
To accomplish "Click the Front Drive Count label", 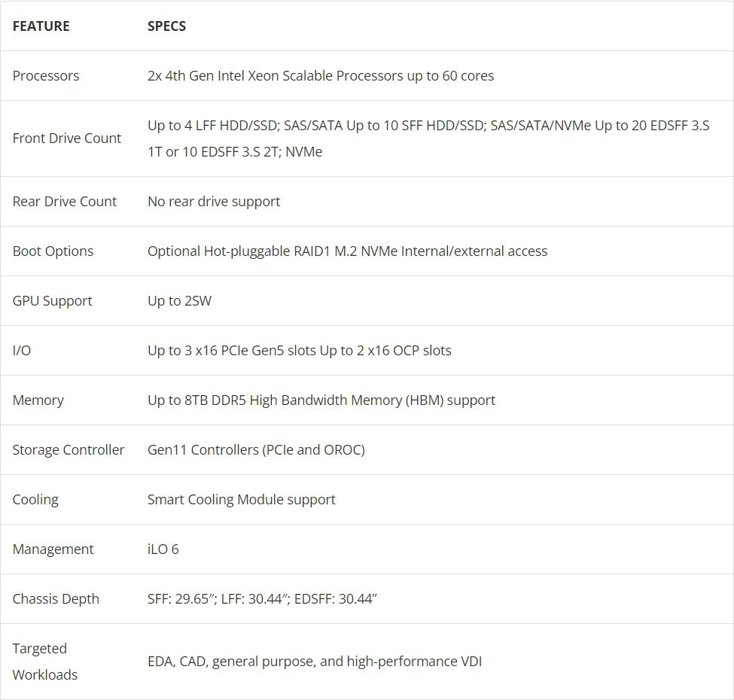I will click(x=67, y=138).
